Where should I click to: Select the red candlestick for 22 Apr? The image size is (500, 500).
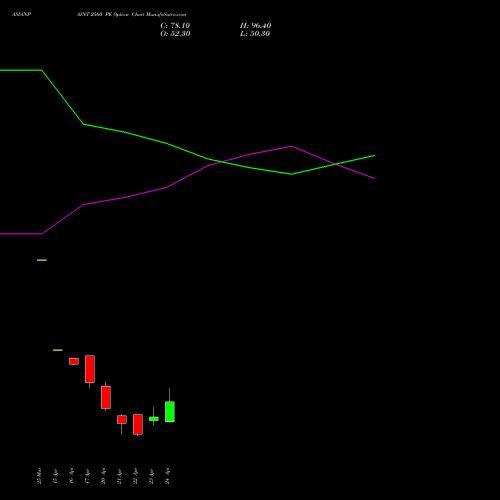pos(138,424)
